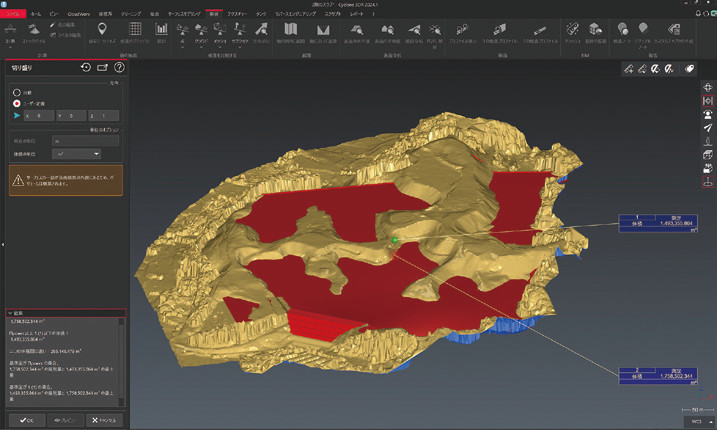Click the X direction input field

click(39, 116)
